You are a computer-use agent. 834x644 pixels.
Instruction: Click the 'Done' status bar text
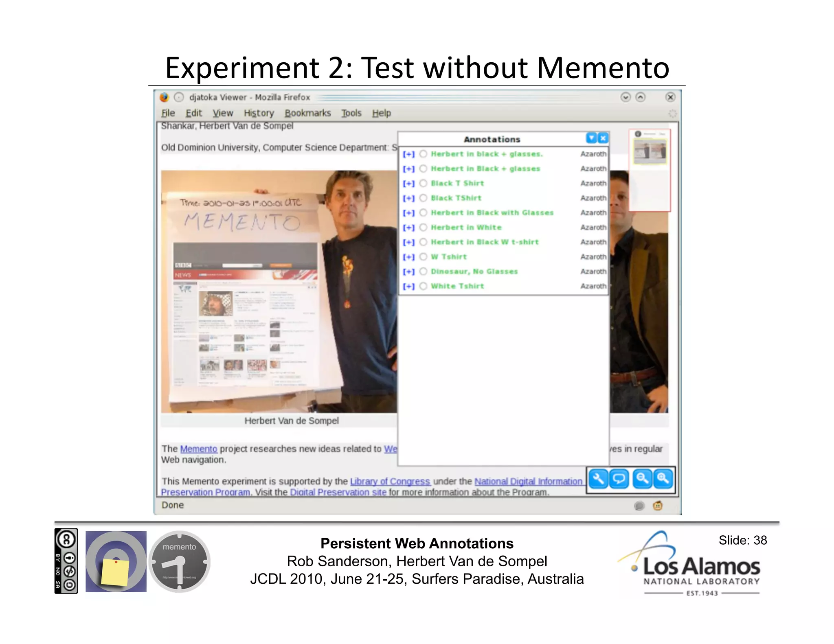coord(173,505)
